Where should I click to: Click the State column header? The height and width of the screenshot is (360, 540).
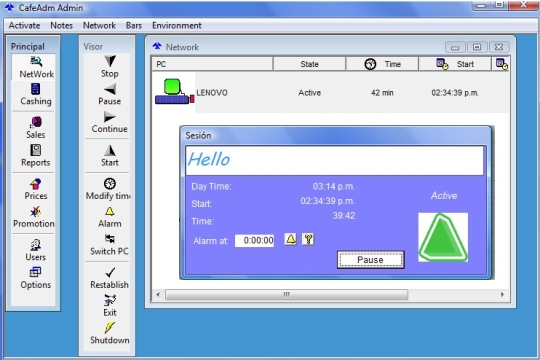click(x=309, y=64)
